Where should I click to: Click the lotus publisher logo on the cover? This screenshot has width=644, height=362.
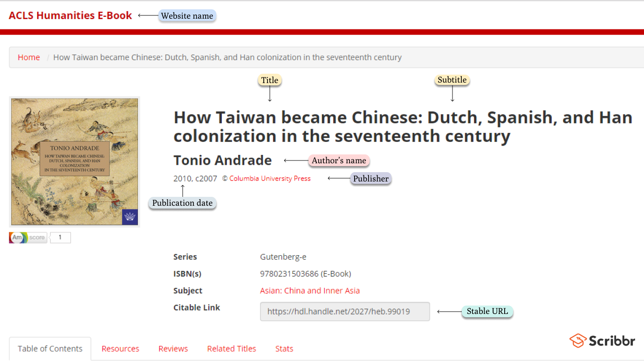click(x=130, y=217)
